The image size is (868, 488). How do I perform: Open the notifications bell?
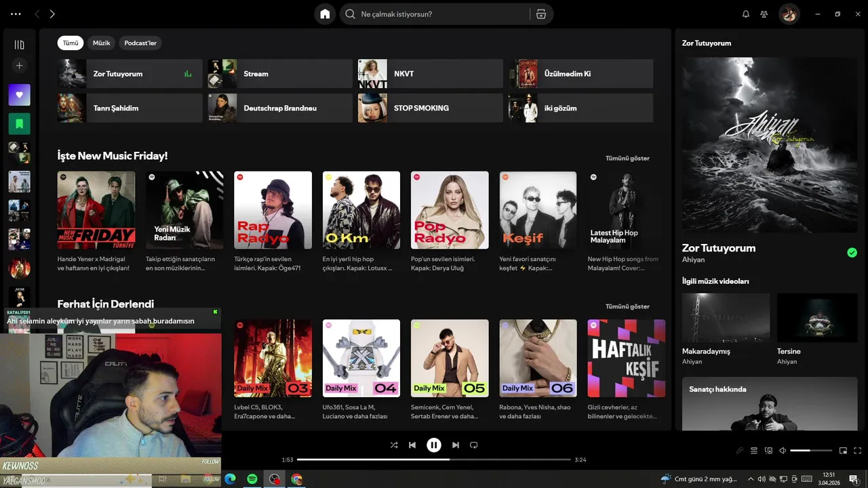click(x=746, y=14)
